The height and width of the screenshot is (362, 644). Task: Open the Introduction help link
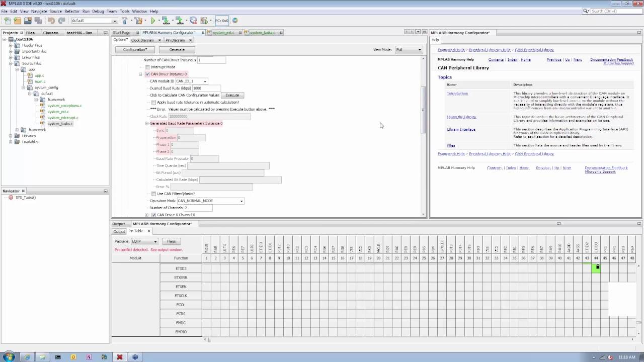pyautogui.click(x=457, y=94)
